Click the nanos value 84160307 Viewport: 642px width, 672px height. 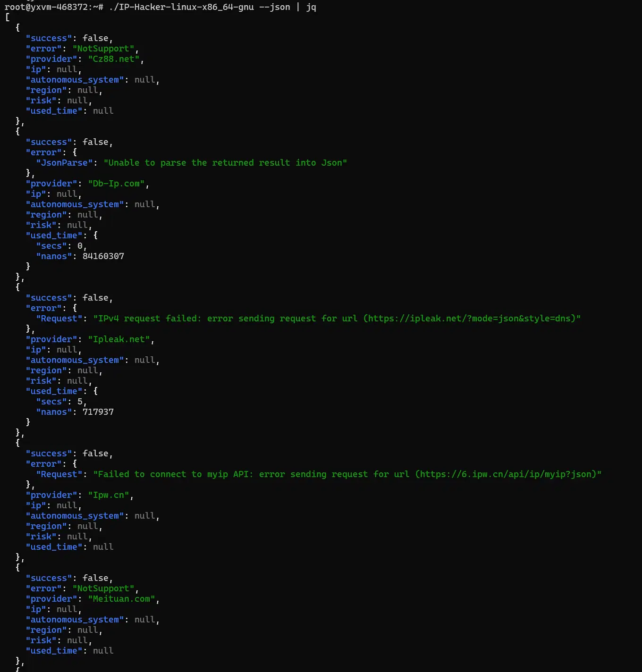[103, 256]
